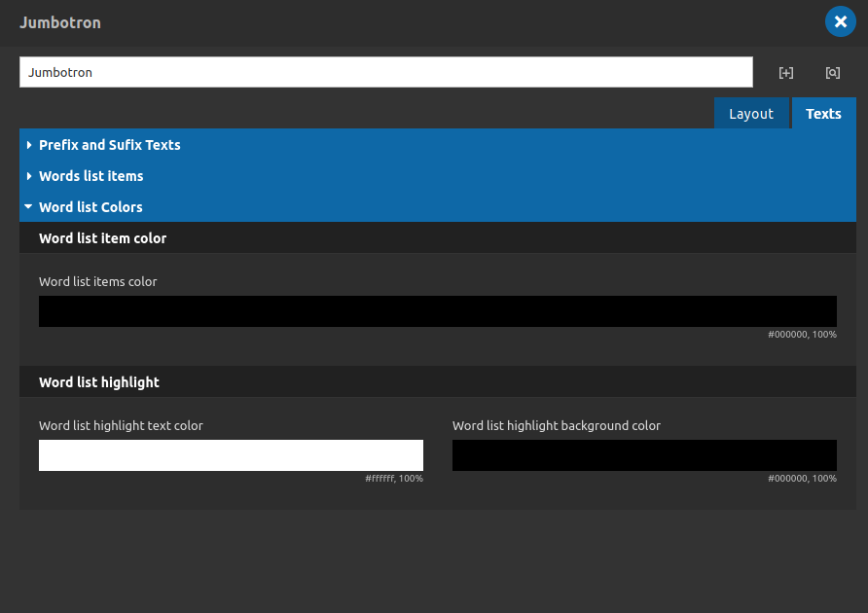Close the Jumbotron dialog with the X icon
The height and width of the screenshot is (613, 868).
point(841,21)
